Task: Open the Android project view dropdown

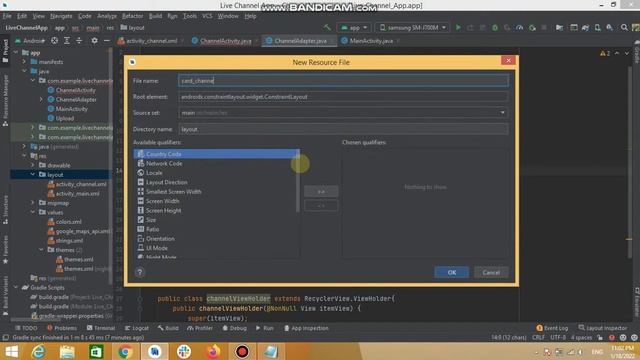Action: [x=30, y=40]
